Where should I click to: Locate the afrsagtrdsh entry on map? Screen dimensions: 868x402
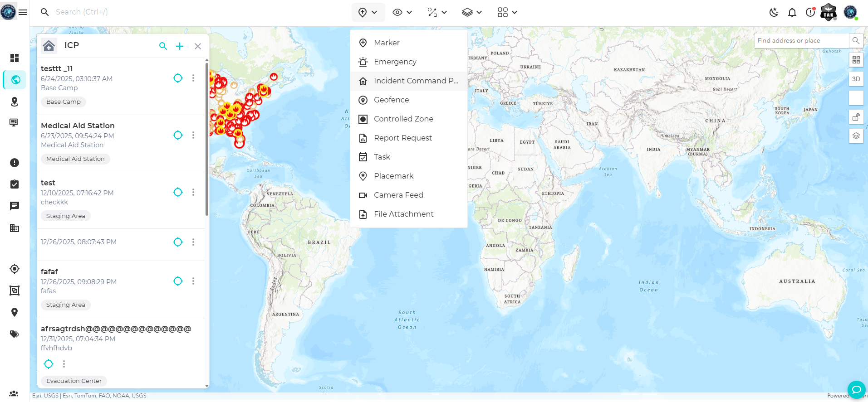click(x=49, y=363)
